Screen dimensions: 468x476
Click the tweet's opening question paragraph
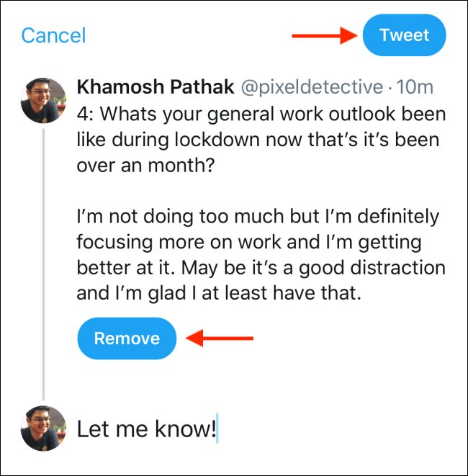pos(261,140)
